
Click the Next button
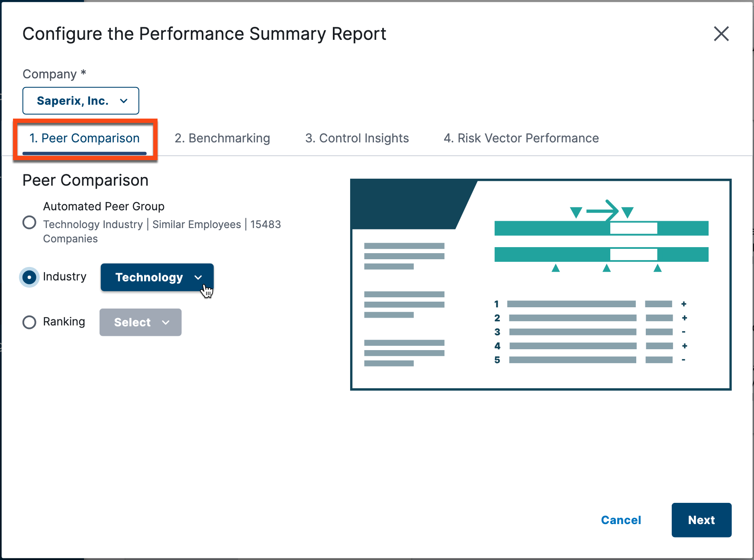(x=701, y=520)
